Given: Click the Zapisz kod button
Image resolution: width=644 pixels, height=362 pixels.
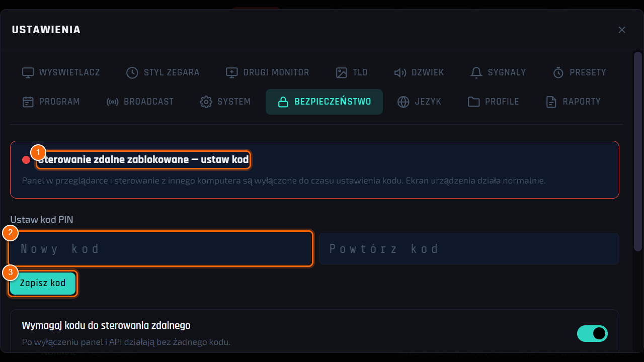Looking at the screenshot, I should [x=43, y=283].
